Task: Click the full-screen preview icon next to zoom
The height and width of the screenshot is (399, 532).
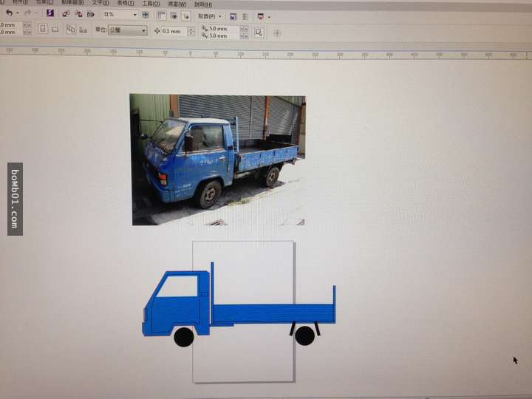Action: (x=145, y=15)
